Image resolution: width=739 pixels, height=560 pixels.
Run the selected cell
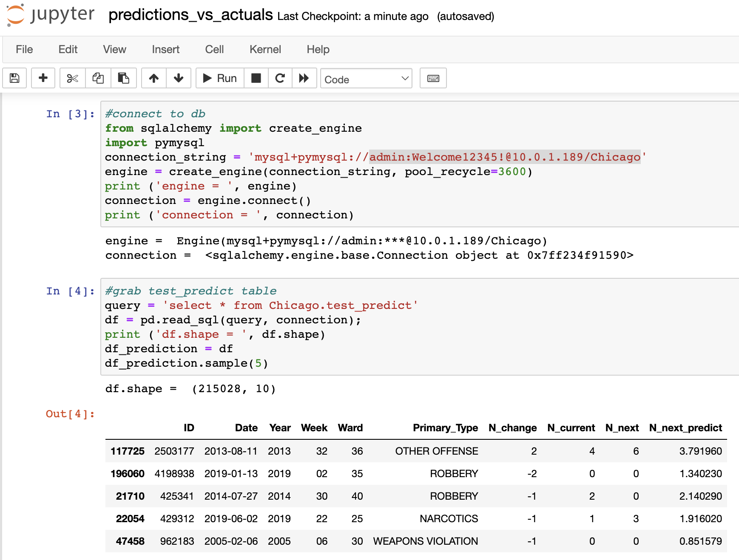tap(219, 78)
